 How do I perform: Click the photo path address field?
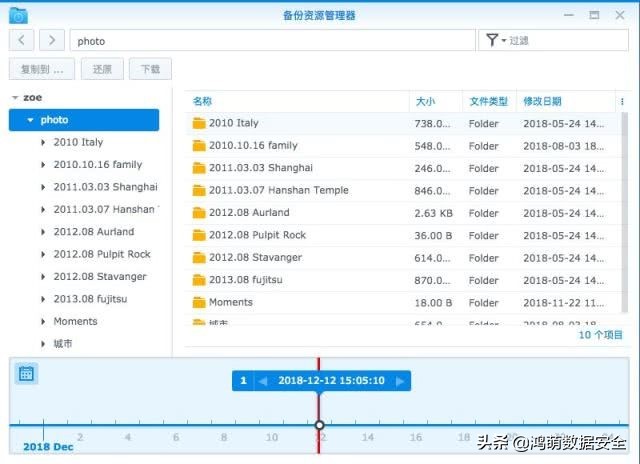click(x=272, y=40)
